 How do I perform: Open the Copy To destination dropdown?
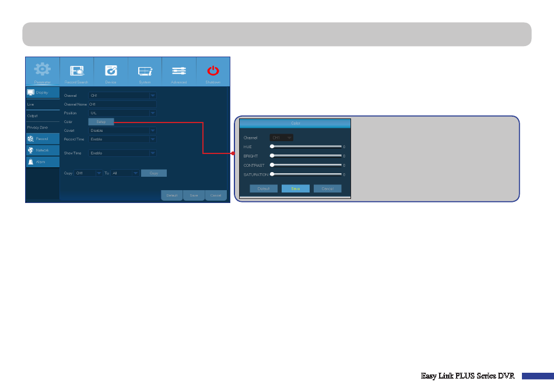(125, 173)
